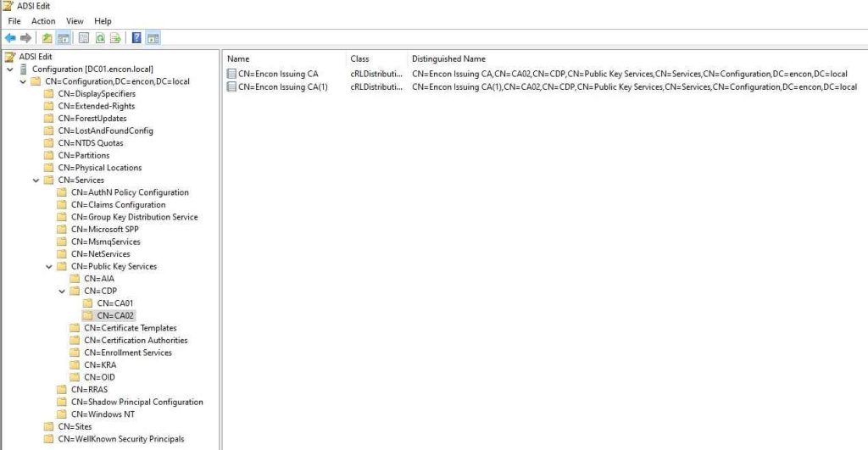The width and height of the screenshot is (868, 450).
Task: Select the CN=CA01 folder
Action: coord(114,303)
